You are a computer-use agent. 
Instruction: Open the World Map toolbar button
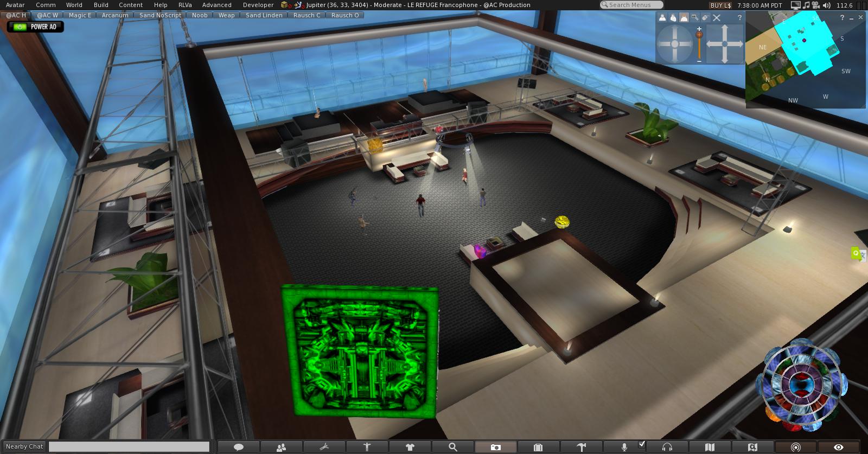710,447
